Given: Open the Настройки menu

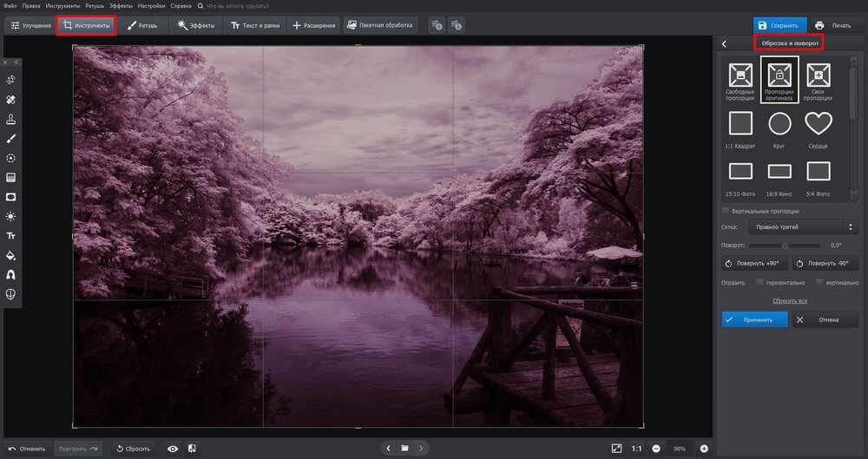Looking at the screenshot, I should point(151,6).
